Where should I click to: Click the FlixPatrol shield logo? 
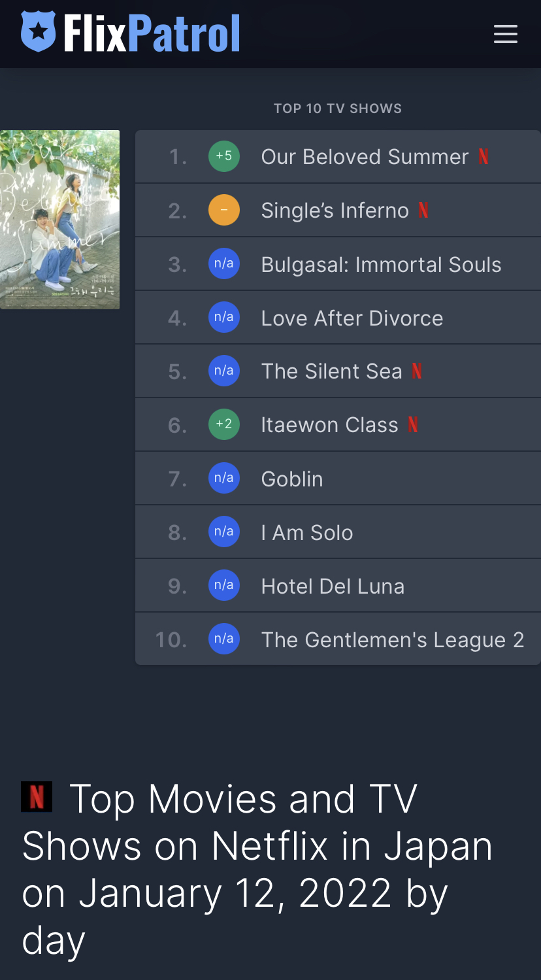point(39,32)
